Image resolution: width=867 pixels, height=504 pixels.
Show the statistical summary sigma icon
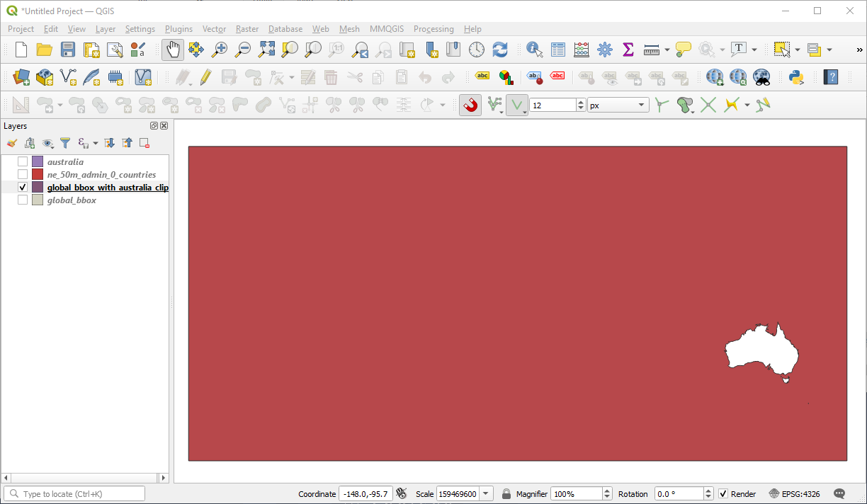pyautogui.click(x=628, y=50)
